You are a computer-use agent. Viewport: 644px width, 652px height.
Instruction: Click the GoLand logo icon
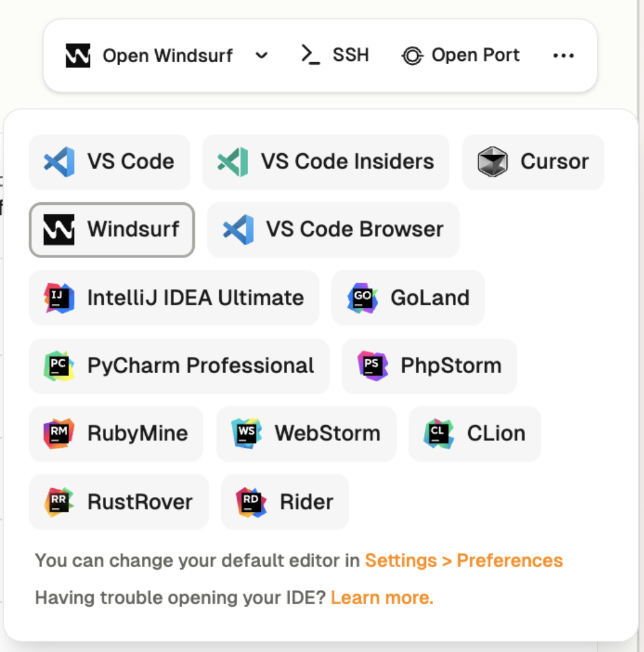(363, 298)
